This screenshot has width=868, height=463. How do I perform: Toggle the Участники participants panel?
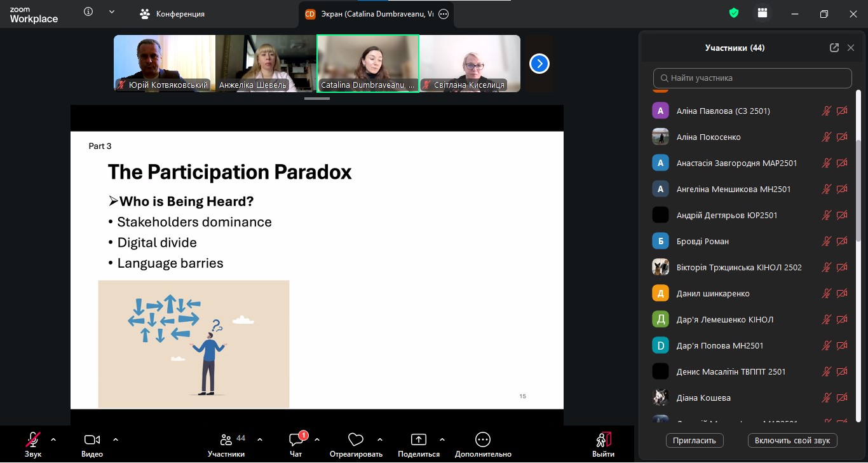226,440
